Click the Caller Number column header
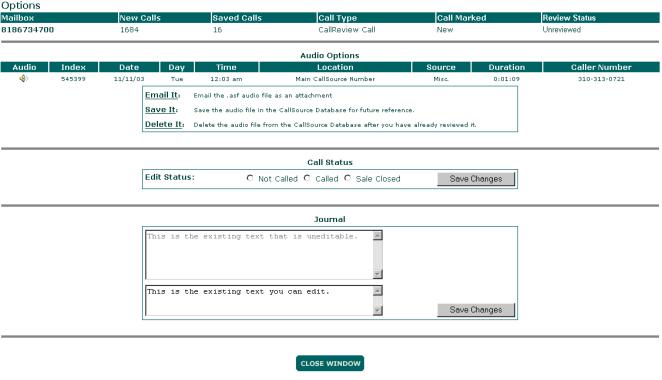The width and height of the screenshot is (662, 380). (601, 67)
